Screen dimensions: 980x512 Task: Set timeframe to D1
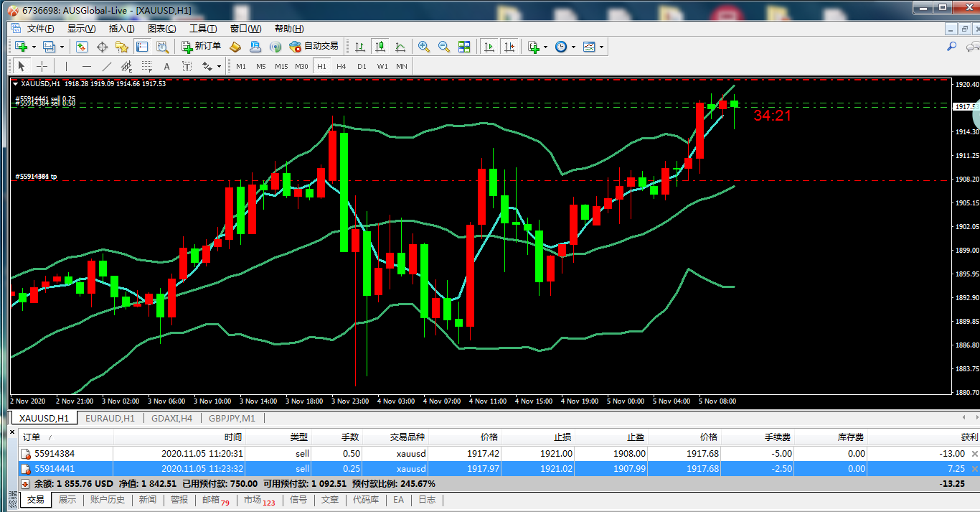[x=362, y=66]
